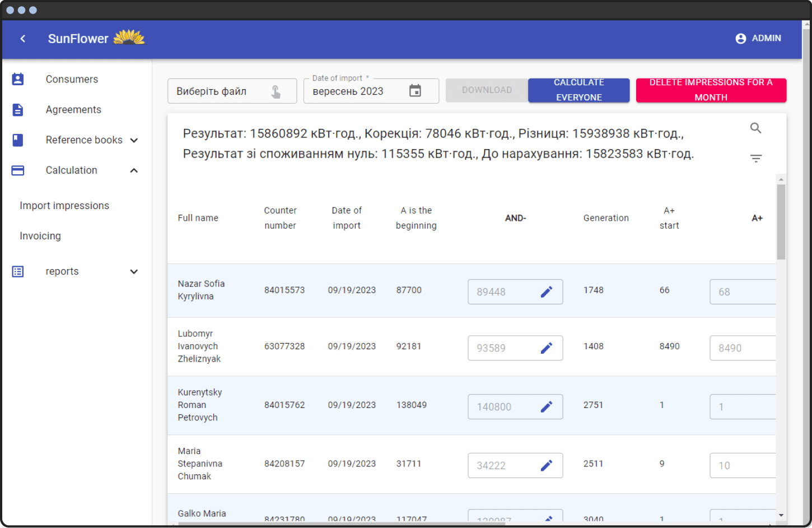Screen dimensions: 812x528
Task: Click pencil edit icon for value 89448
Action: click(x=546, y=291)
